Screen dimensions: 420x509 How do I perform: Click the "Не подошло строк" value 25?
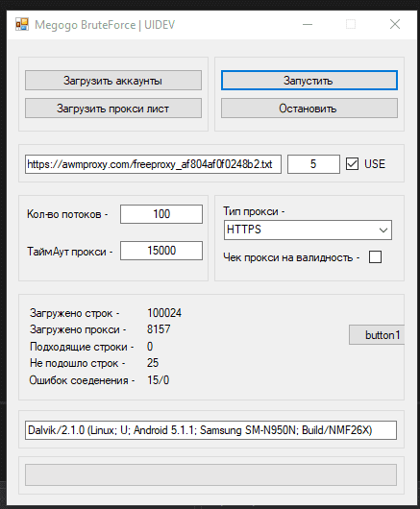[153, 363]
